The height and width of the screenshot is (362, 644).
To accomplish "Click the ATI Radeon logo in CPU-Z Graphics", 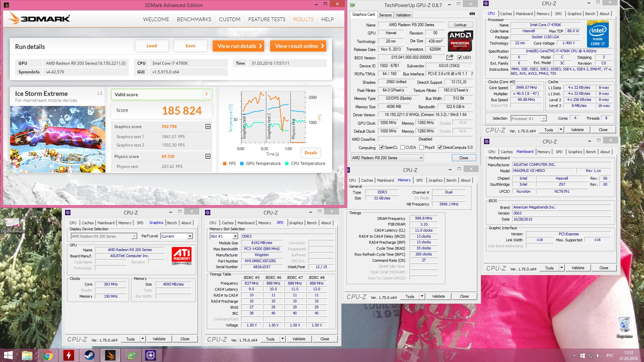I will point(181,256).
